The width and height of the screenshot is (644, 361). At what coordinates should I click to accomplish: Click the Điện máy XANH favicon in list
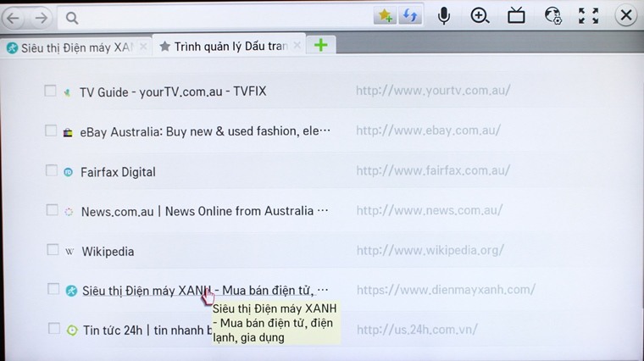[71, 291]
